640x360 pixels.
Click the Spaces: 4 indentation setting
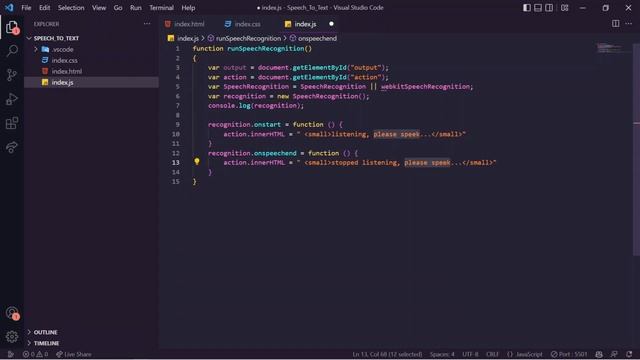tap(442, 354)
